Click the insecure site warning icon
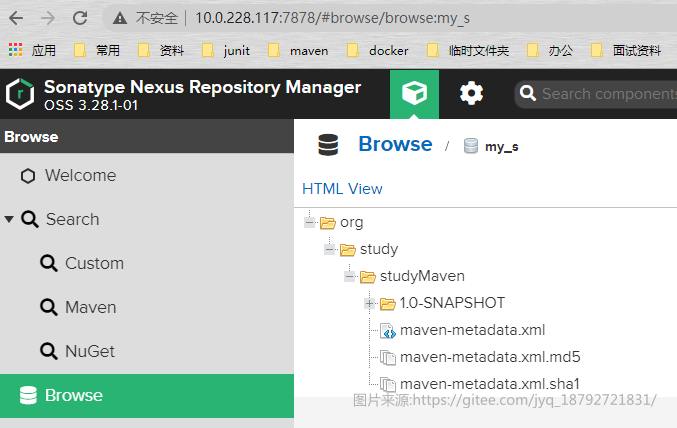This screenshot has width=677, height=428. click(x=120, y=18)
